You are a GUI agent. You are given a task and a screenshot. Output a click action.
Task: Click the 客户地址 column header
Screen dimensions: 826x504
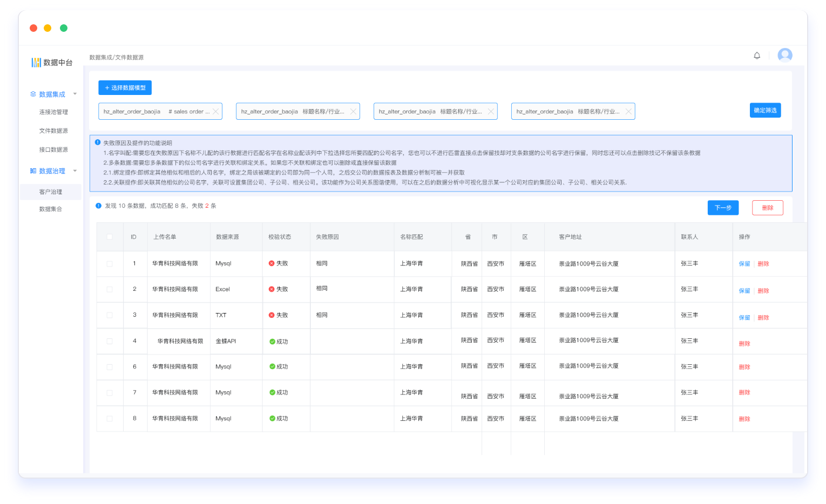click(x=570, y=237)
